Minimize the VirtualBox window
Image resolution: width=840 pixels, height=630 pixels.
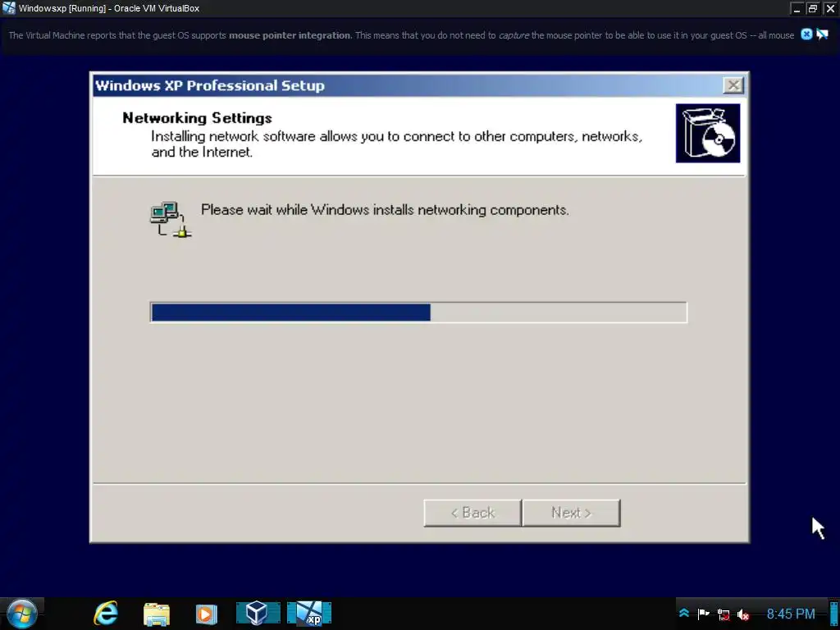797,8
